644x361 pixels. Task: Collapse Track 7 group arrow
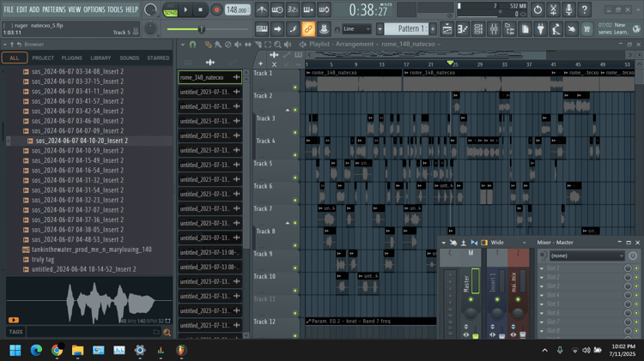288,223
